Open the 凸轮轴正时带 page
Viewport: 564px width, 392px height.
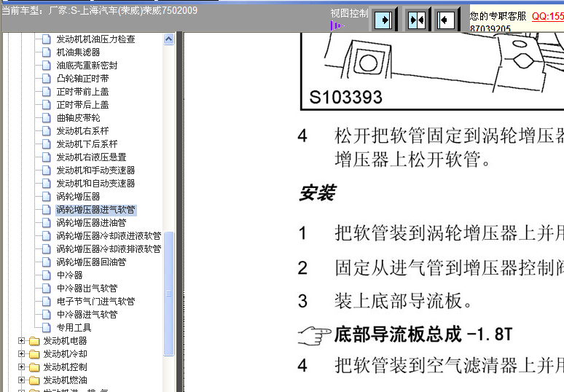point(83,79)
